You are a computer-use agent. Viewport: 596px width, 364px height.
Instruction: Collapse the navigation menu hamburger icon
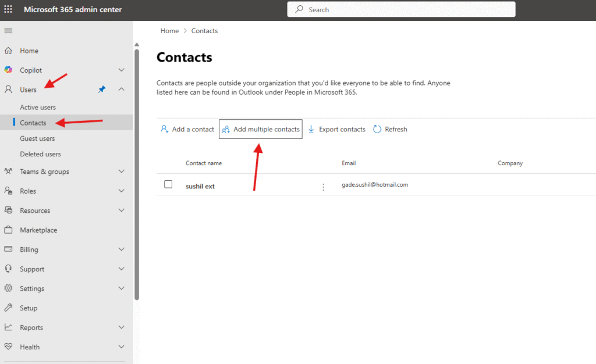click(x=8, y=31)
